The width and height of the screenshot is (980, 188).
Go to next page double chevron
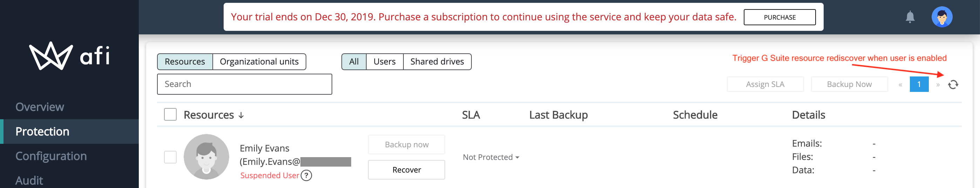click(938, 85)
